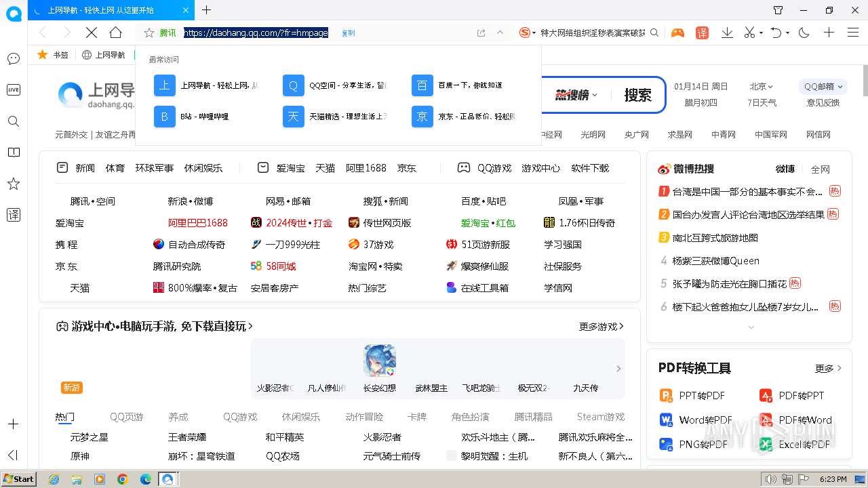Close the 上网导航 tab

(x=186, y=10)
